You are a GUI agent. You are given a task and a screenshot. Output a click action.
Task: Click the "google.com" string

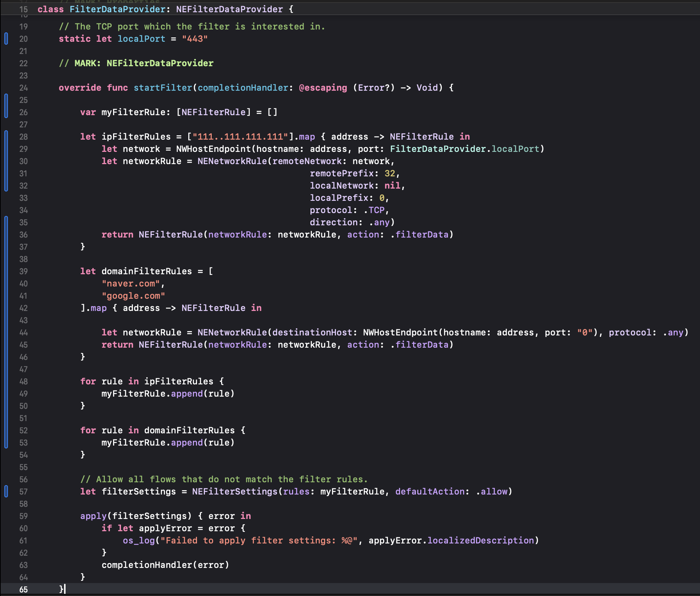tap(133, 296)
